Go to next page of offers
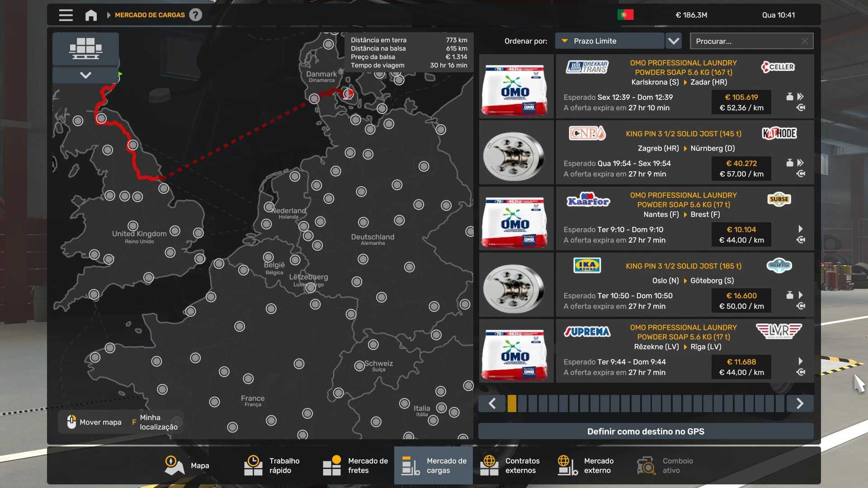 tap(800, 403)
